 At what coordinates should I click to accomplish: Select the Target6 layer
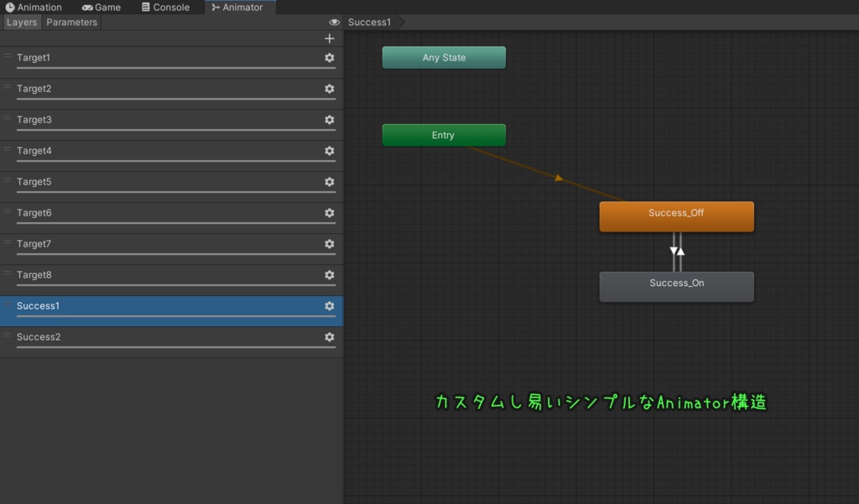point(171,217)
